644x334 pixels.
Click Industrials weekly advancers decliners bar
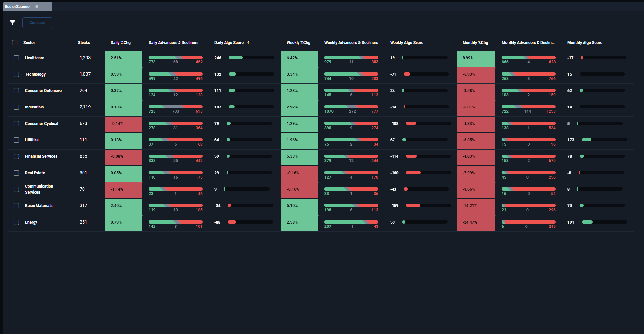pos(351,107)
